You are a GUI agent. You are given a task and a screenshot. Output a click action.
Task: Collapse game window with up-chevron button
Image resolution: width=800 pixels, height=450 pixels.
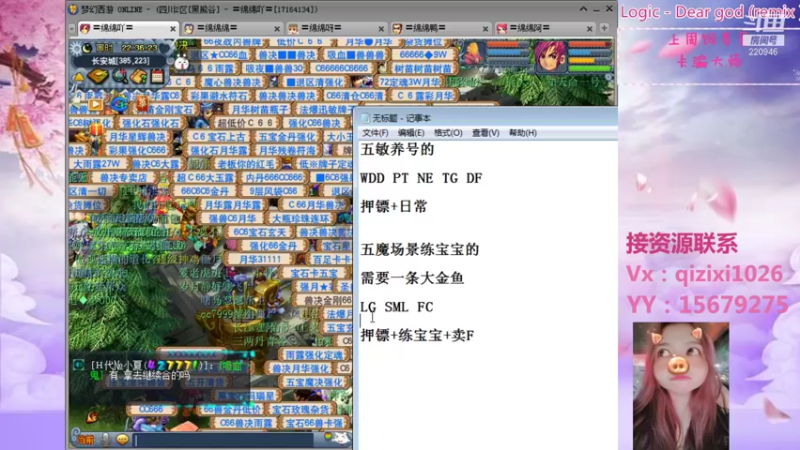(x=583, y=9)
